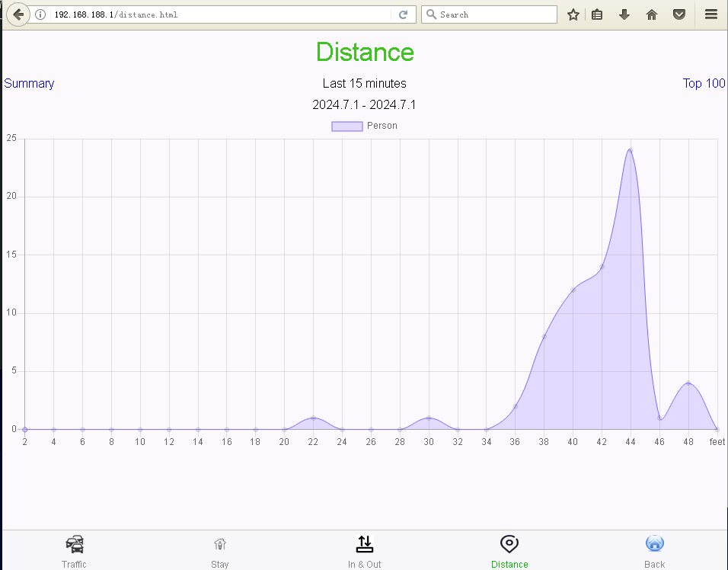Show bookmarks list icon

click(597, 14)
